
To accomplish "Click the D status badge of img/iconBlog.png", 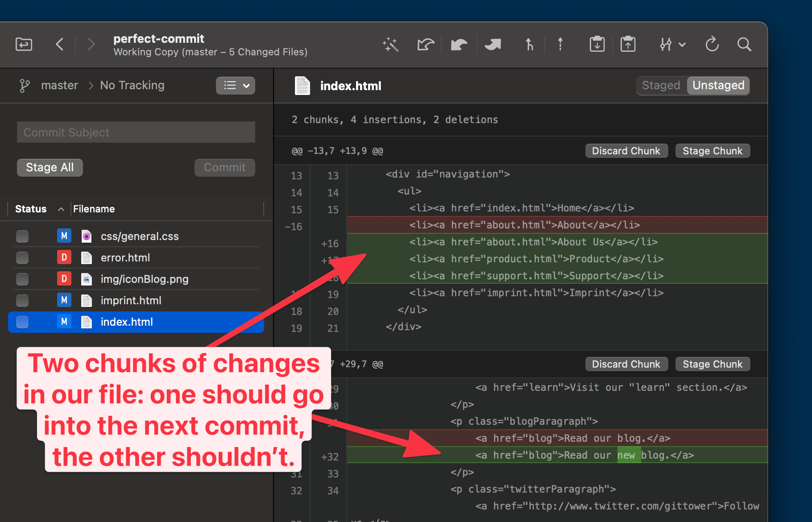I will tap(64, 278).
